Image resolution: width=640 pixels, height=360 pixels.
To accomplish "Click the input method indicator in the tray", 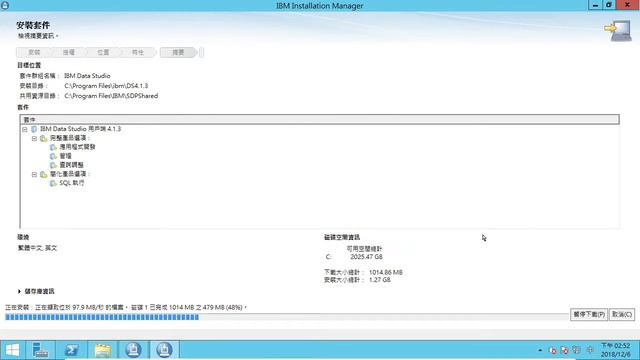I will [590, 350].
